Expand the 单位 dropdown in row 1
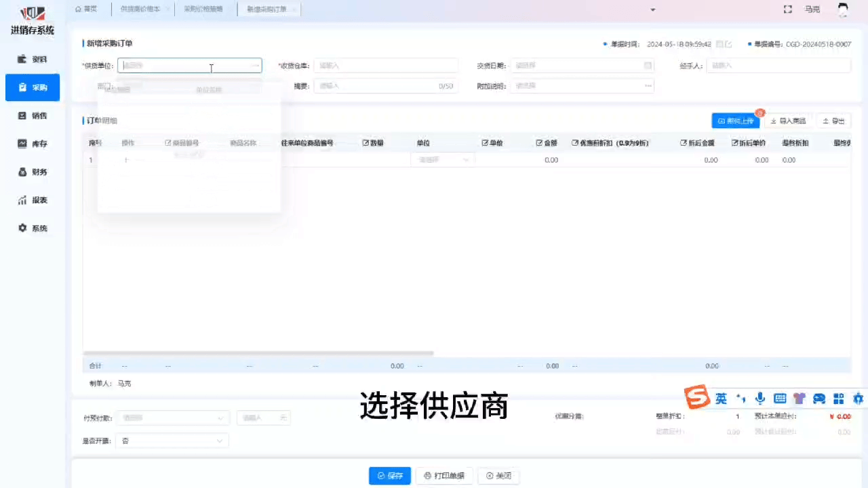 443,160
